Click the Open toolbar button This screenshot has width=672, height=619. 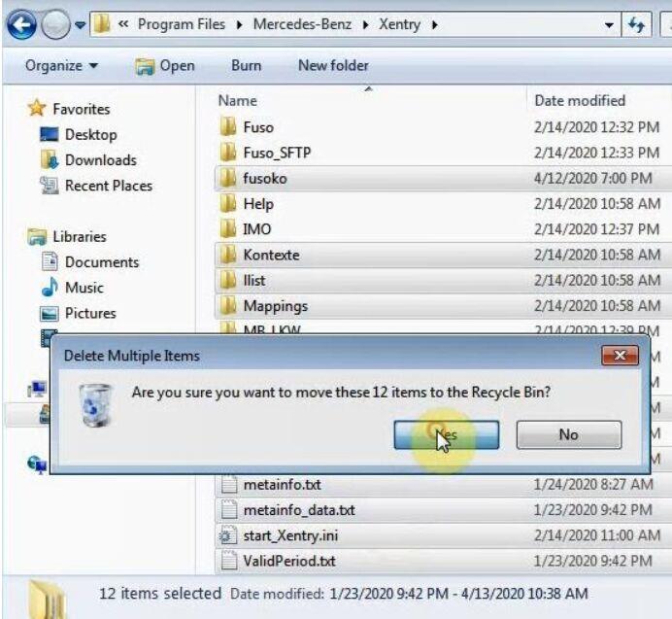165,66
